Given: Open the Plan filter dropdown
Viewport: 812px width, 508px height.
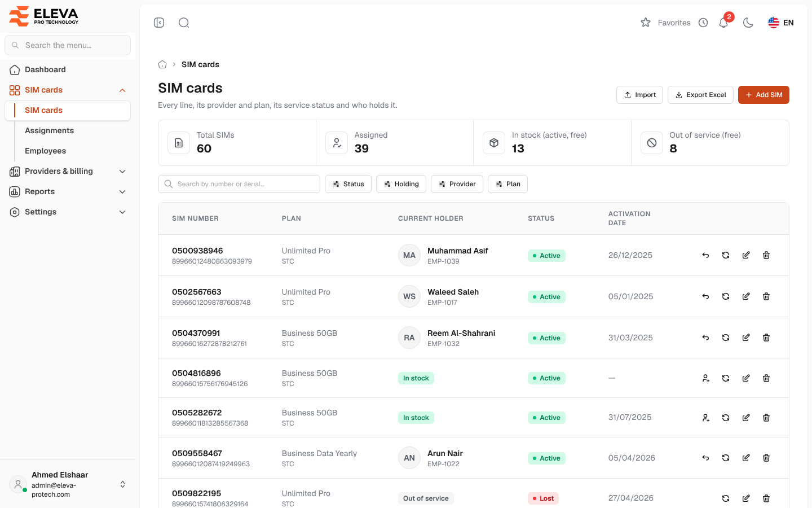Looking at the screenshot, I should [x=507, y=184].
